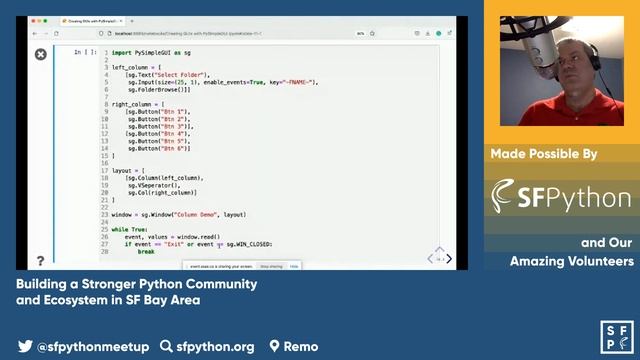Click the code line 'import PySimpleGUI as sg'
Screen dimensions: 640x360
point(151,53)
